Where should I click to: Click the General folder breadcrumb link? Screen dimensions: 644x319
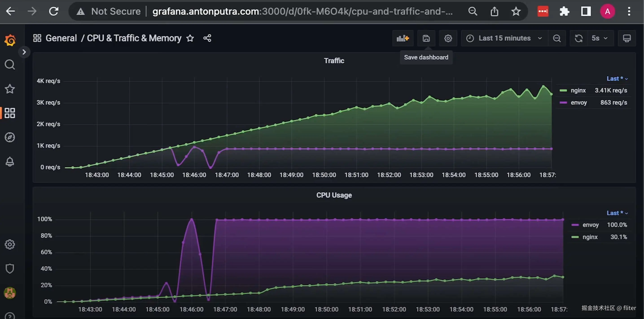tap(61, 38)
